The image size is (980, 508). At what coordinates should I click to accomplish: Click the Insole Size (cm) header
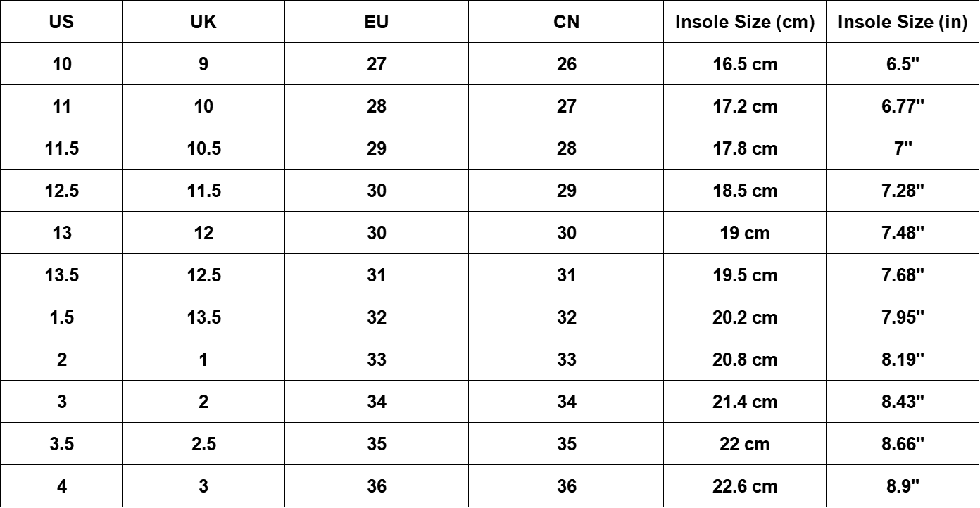745,22
